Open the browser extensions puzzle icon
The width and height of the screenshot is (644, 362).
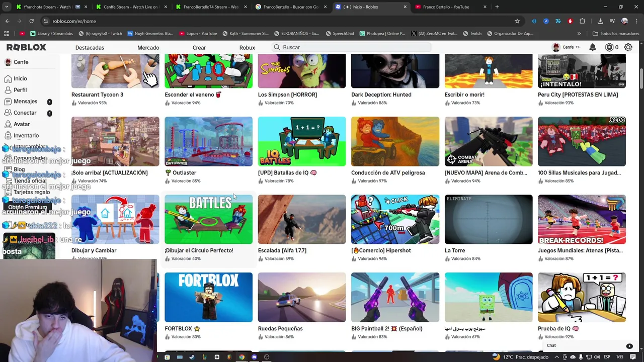(582, 21)
